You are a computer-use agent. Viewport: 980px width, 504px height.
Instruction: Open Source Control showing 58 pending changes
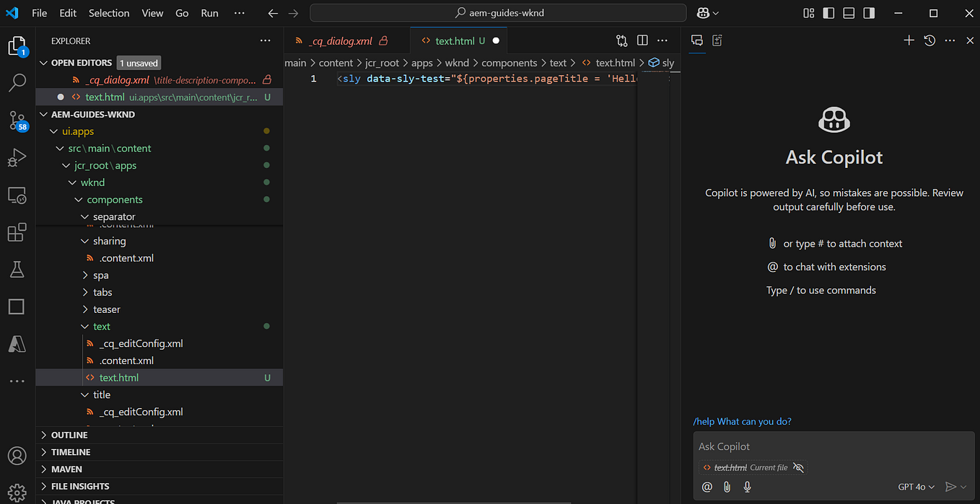17,120
